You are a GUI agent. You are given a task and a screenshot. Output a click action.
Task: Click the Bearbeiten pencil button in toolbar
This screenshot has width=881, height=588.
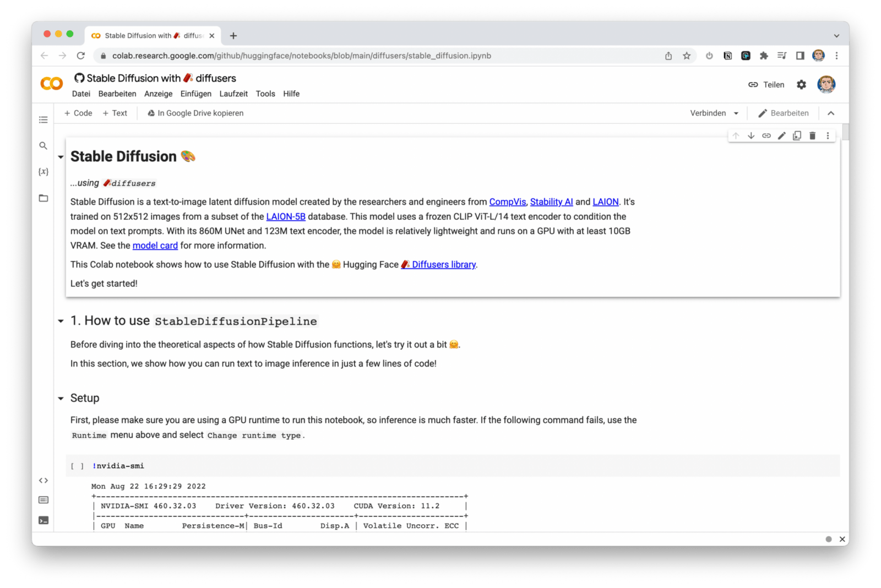point(784,113)
